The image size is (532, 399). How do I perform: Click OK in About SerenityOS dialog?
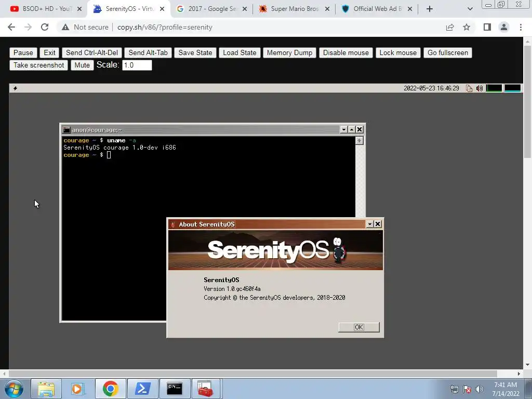click(x=358, y=327)
